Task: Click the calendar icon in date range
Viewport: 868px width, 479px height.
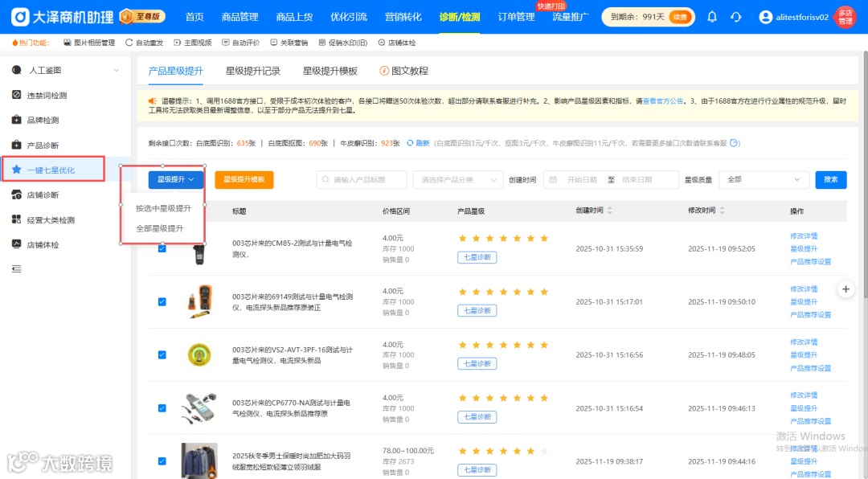Action: [553, 180]
